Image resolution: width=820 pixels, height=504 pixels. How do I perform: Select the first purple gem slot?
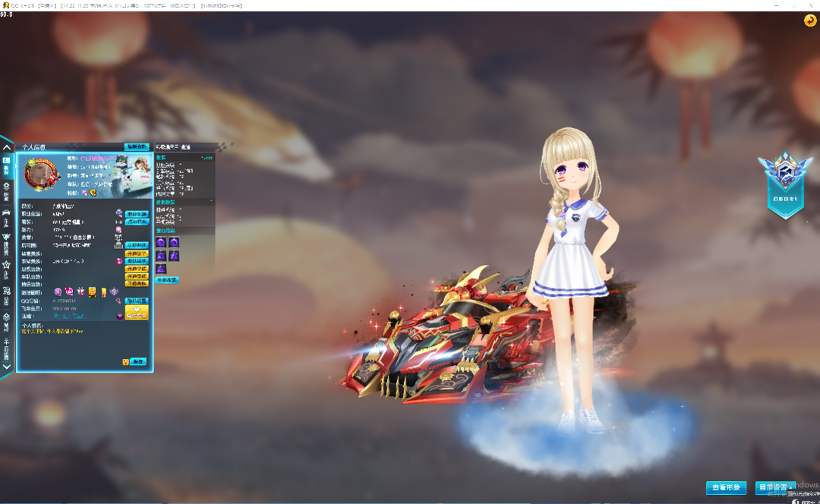point(161,242)
